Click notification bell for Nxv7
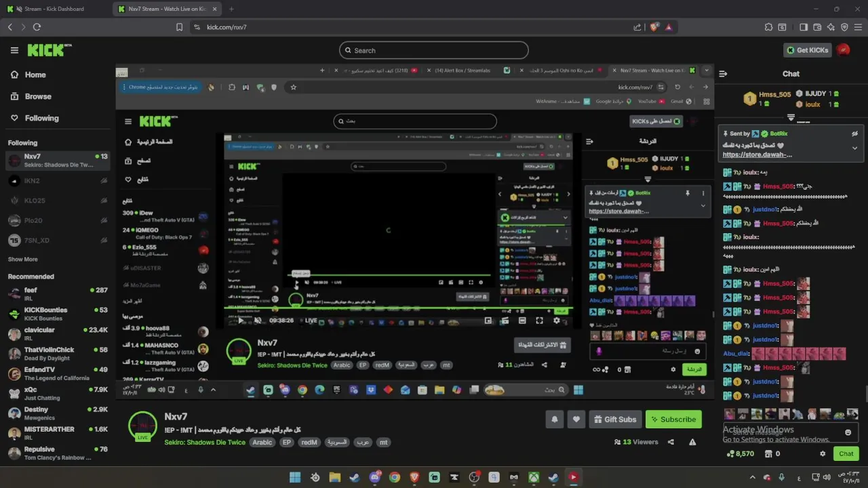 coord(554,420)
